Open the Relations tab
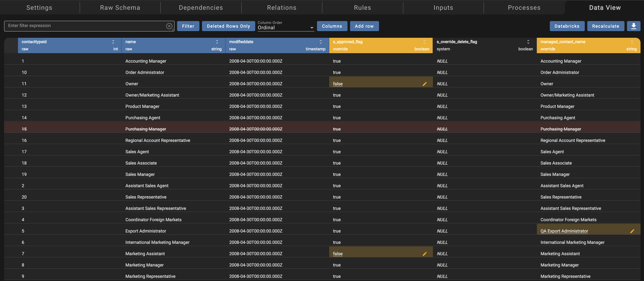Screen dimensions: 644x281 (x=282, y=8)
